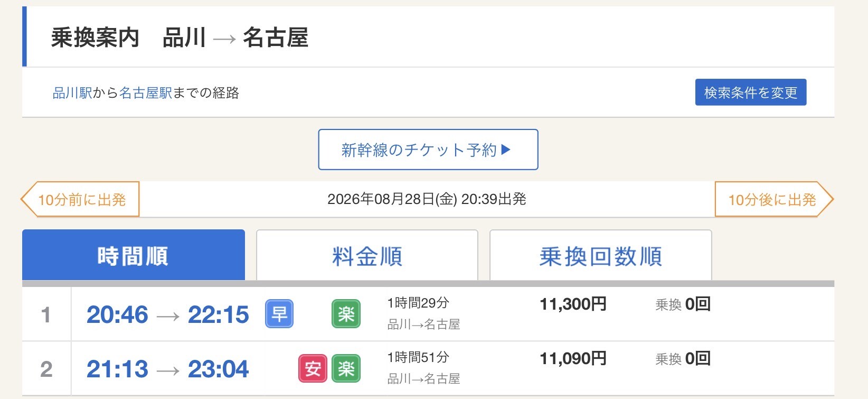This screenshot has width=868, height=399.
Task: Go to 10分後に出発
Action: coord(773,199)
